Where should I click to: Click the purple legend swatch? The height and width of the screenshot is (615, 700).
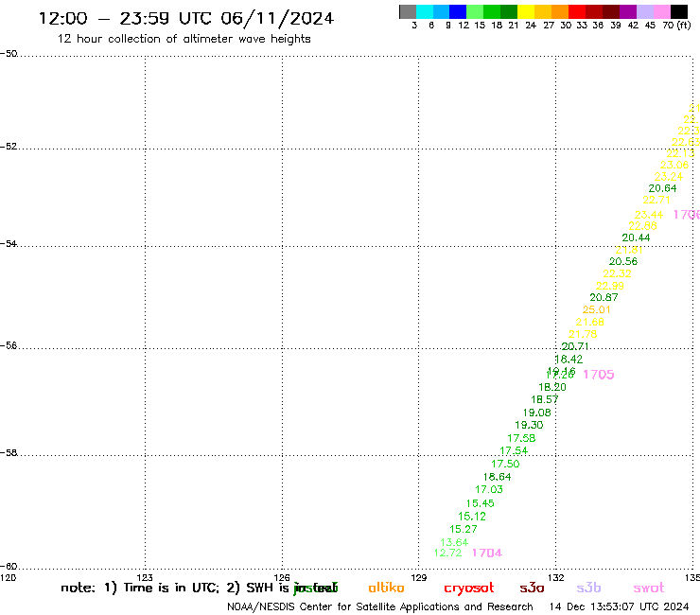pyautogui.click(x=628, y=11)
